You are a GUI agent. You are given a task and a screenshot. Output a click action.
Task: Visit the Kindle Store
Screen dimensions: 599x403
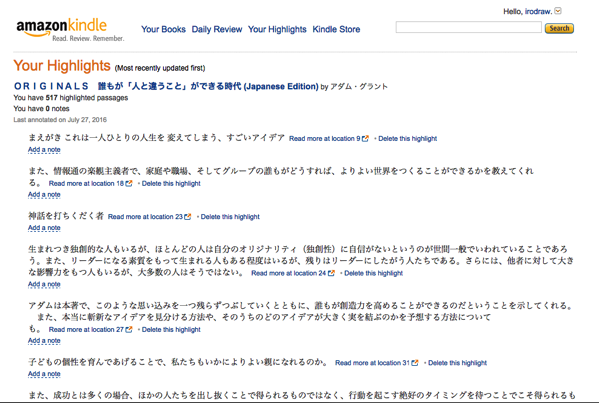coord(336,29)
